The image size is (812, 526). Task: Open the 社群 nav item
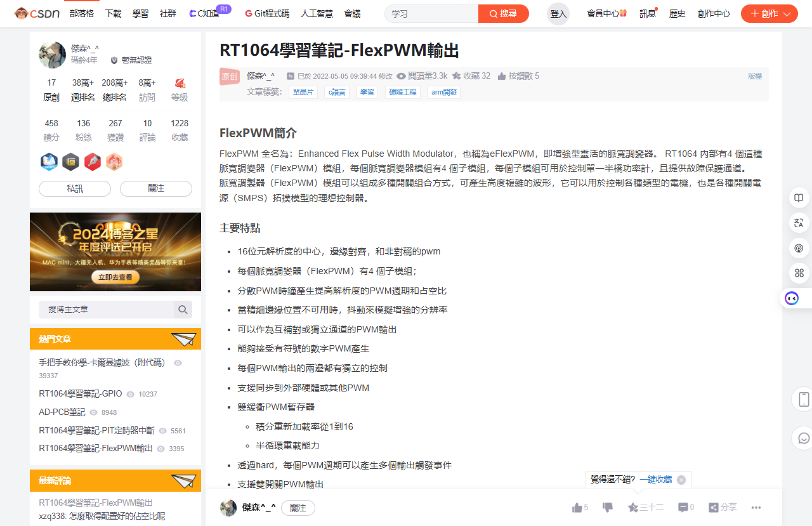point(168,13)
